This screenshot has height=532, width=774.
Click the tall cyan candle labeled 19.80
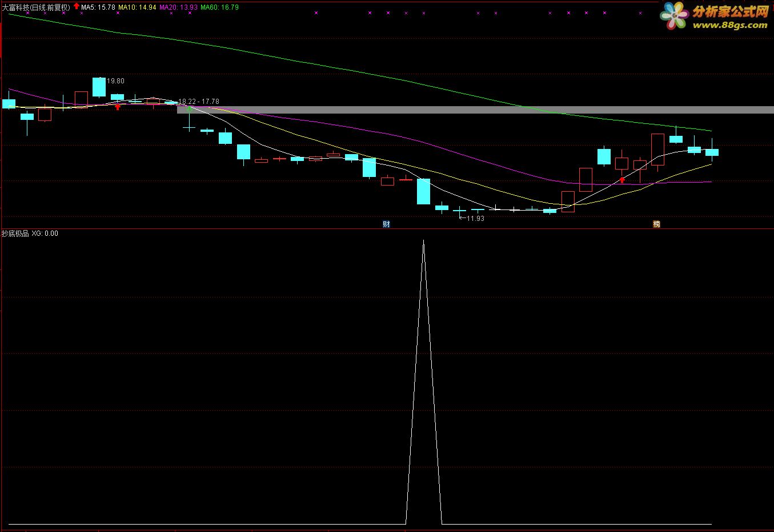99,87
